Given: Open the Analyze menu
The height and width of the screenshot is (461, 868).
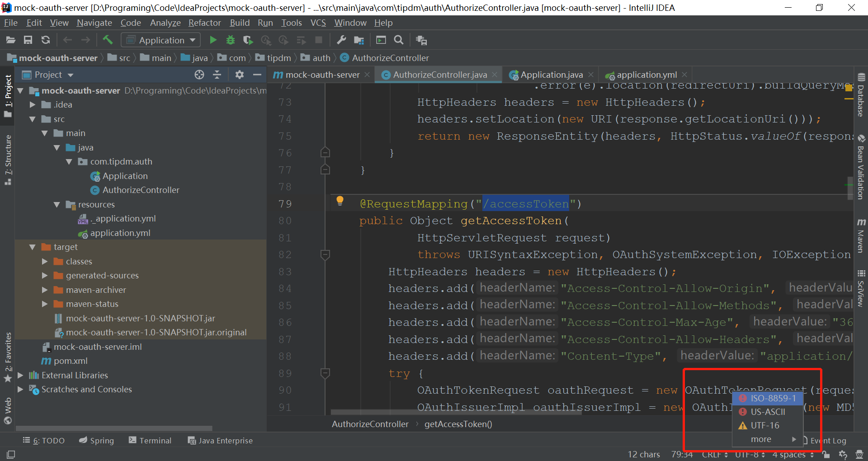Looking at the screenshot, I should tap(165, 23).
